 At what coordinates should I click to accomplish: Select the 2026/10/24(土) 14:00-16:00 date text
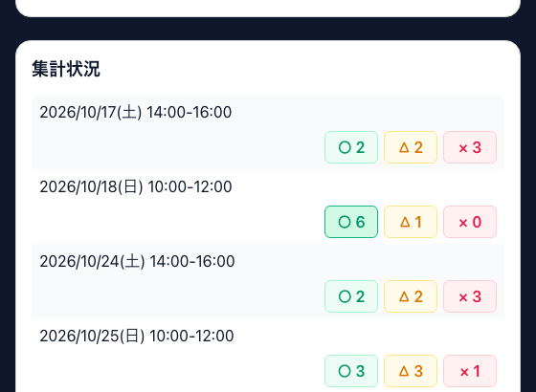click(137, 261)
